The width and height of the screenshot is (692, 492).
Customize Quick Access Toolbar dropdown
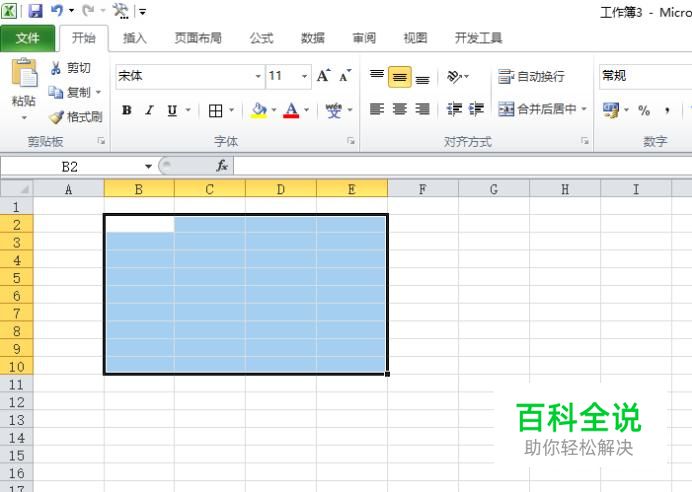tap(143, 11)
